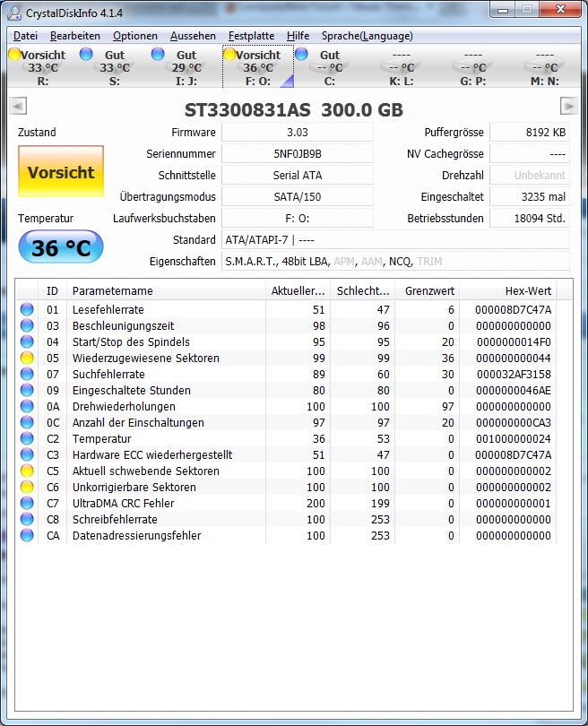The image size is (588, 726).
Task: Go to next disk with right arrow
Action: point(569,106)
